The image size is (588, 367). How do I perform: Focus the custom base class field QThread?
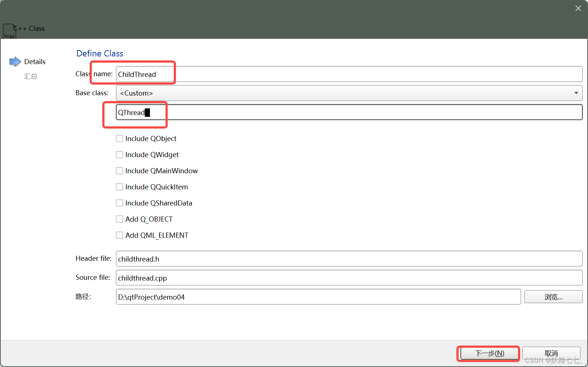pos(349,112)
